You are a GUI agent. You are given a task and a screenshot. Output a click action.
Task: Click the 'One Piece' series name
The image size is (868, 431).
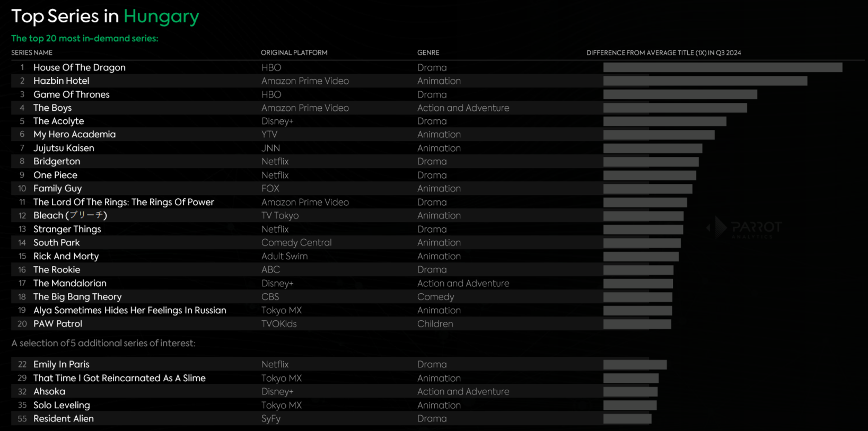[x=55, y=175]
